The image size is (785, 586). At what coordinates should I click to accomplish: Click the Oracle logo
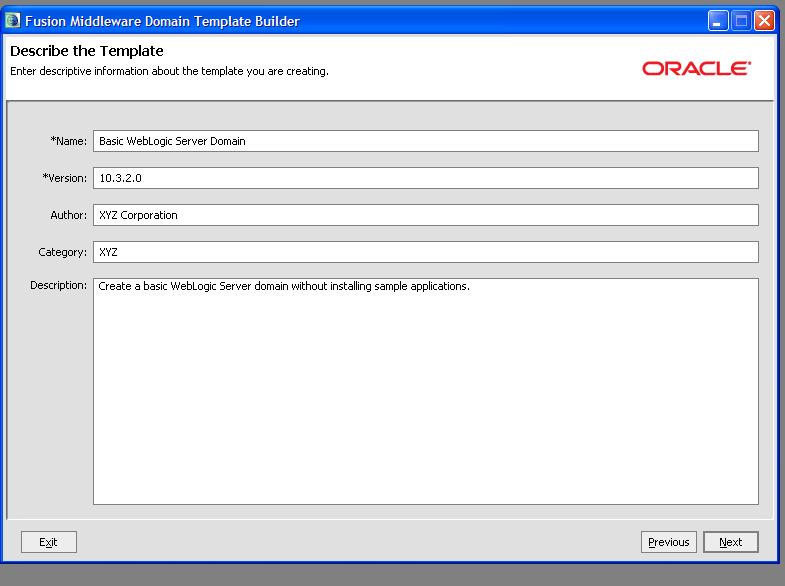(696, 69)
